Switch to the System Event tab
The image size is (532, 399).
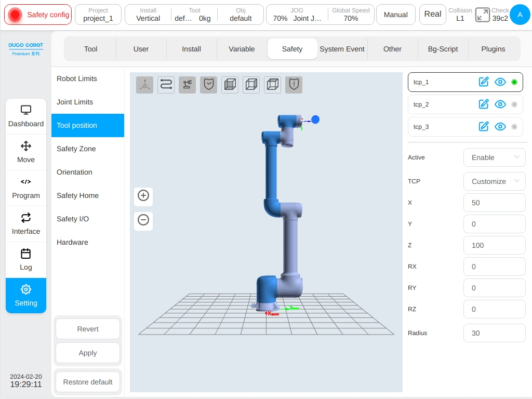(342, 49)
